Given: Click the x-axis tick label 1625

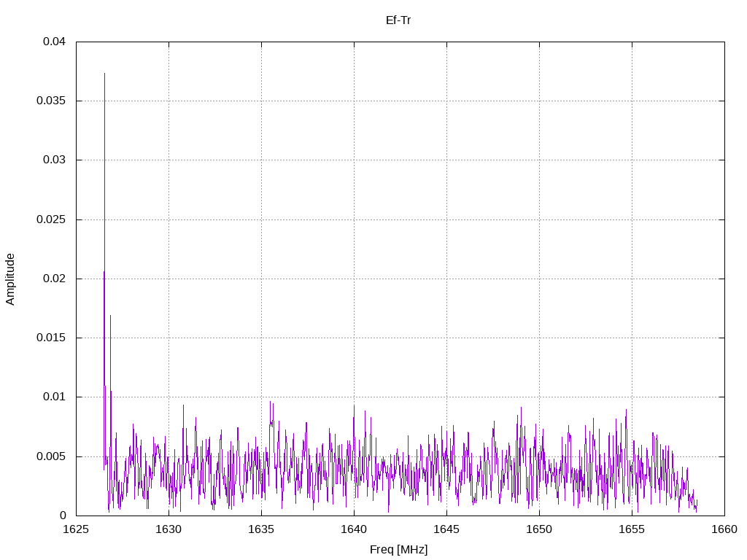Looking at the screenshot, I should [76, 529].
